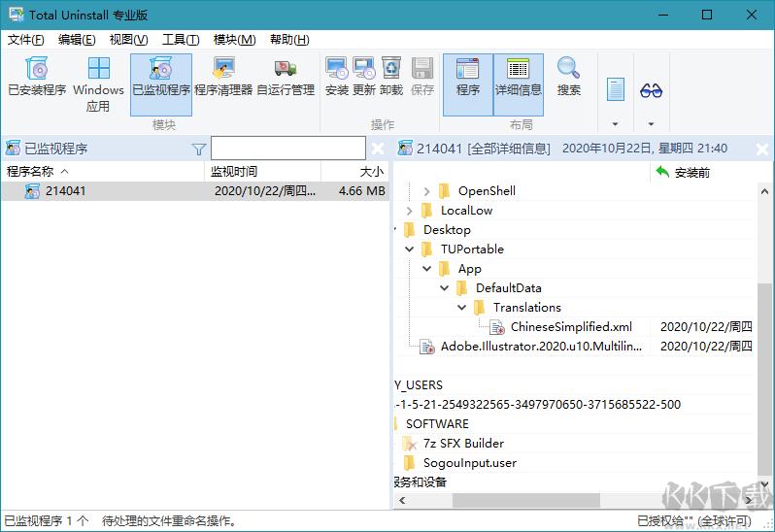The image size is (775, 532).
Task: Click the 214041 details header icon
Action: pos(405,149)
